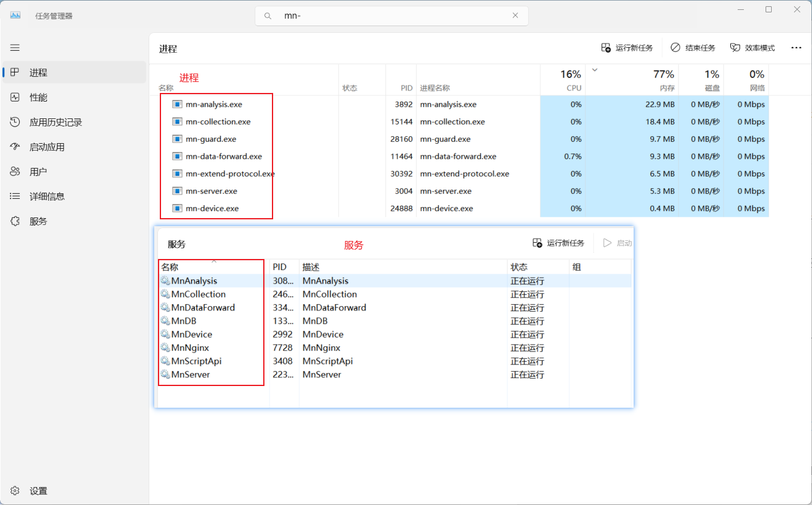Click the mn-guard.exe process icon

177,139
